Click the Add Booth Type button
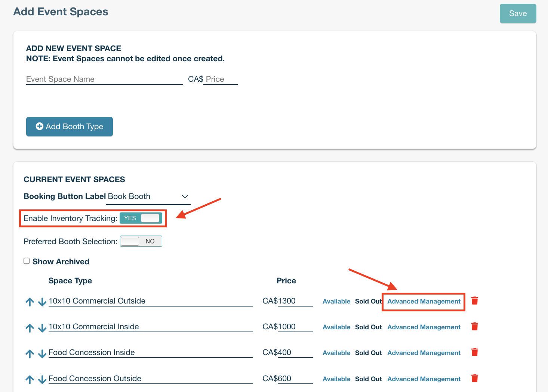This screenshot has width=548, height=392. 70,127
